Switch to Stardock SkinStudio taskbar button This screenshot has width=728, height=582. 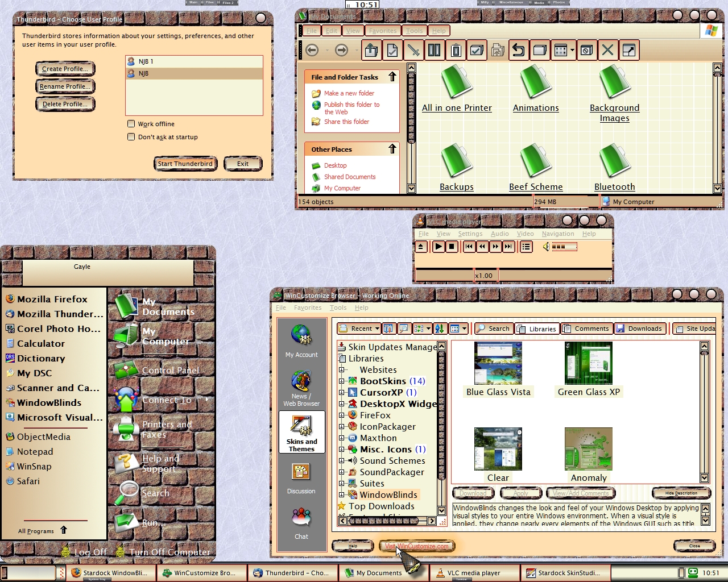(x=566, y=573)
